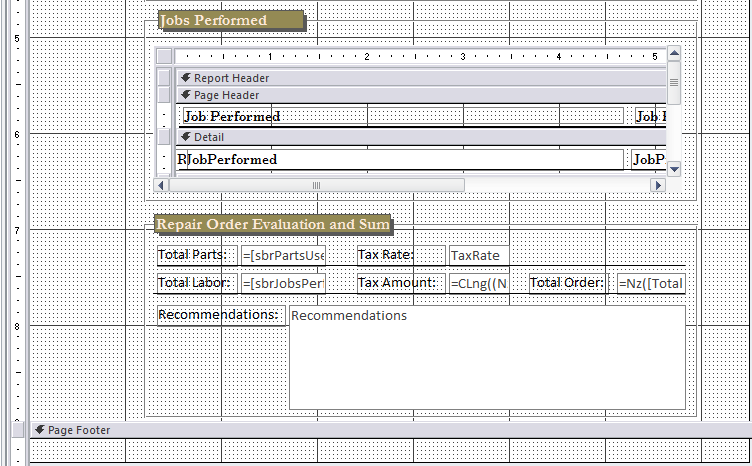Click the subreport horizontal ruler

(x=420, y=56)
